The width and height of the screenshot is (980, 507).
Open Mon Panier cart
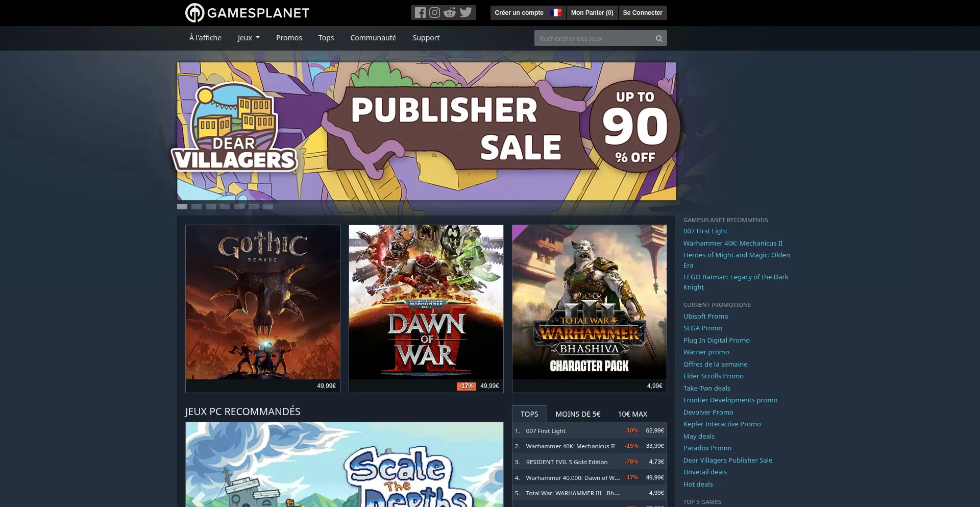tap(592, 13)
